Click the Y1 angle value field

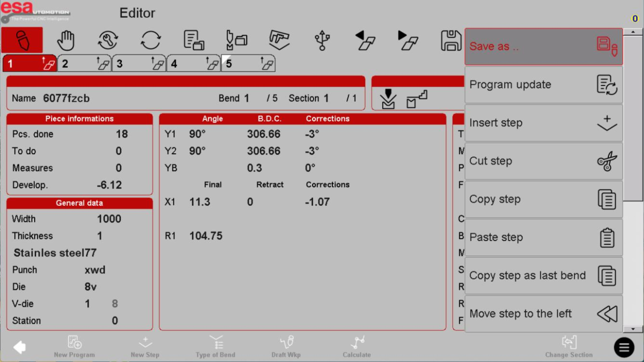[x=198, y=134]
